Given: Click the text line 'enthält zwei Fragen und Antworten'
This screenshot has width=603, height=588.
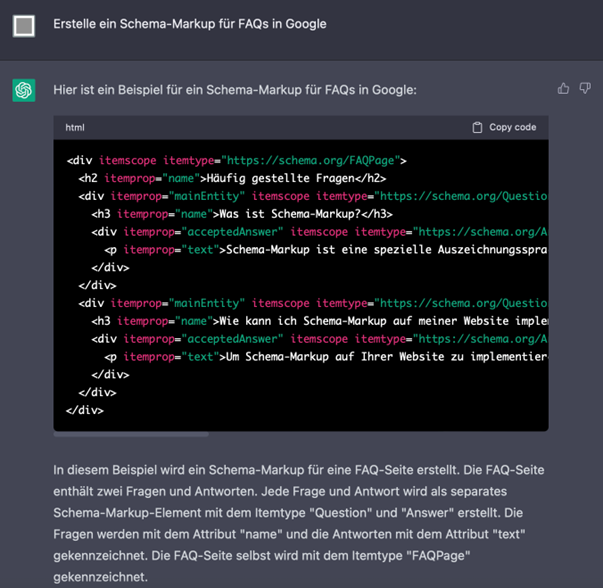Looking at the screenshot, I should (x=280, y=491).
